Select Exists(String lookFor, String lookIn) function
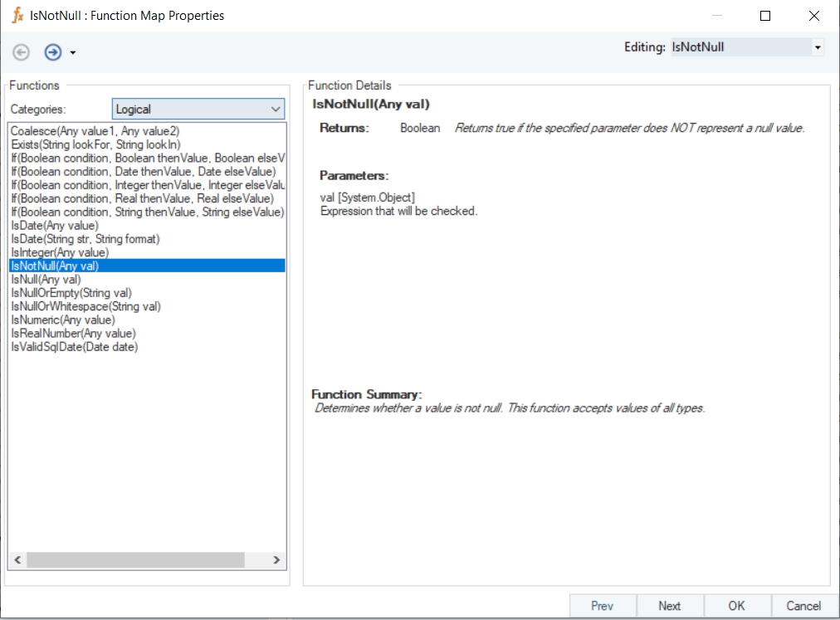This screenshot has height=620, width=840. click(95, 144)
